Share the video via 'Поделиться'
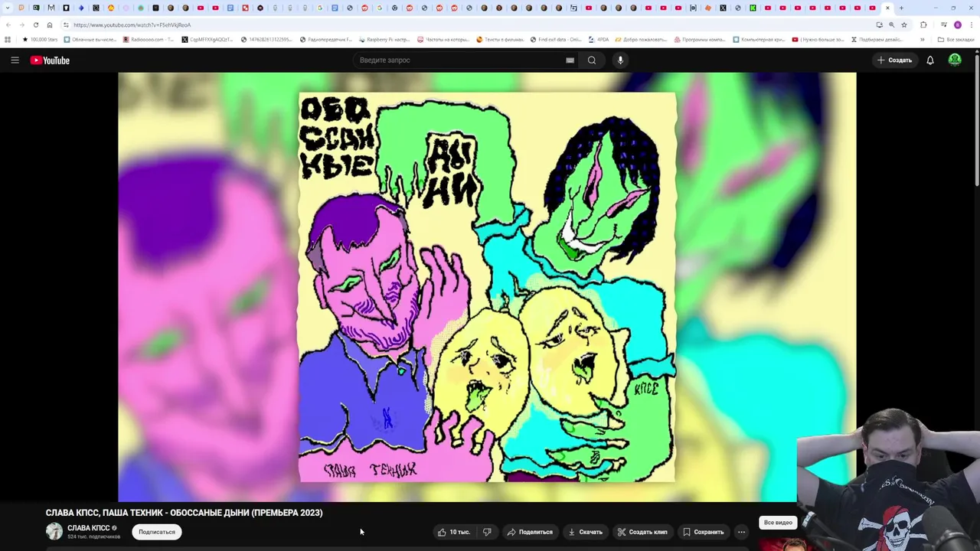The image size is (980, 551). tap(530, 532)
